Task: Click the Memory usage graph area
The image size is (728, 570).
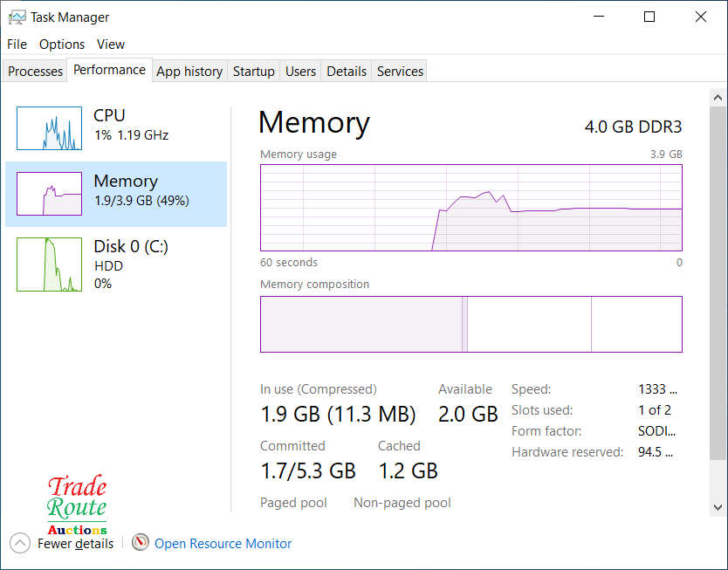Action: coord(471,208)
